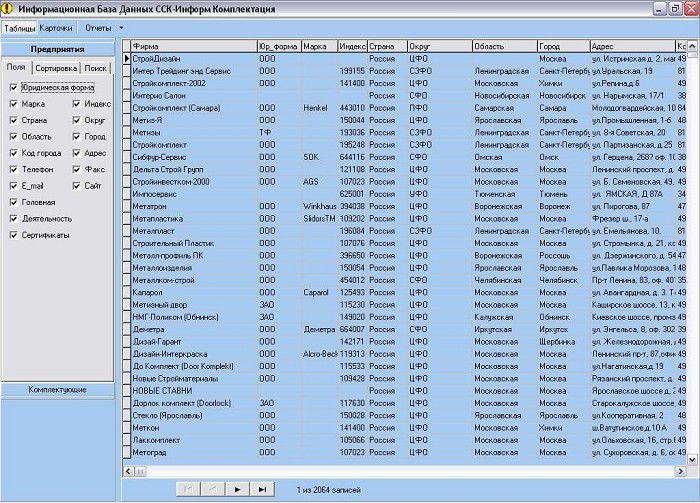
Task: Click vertical scrollbar up arrow of table
Action: click(x=692, y=46)
